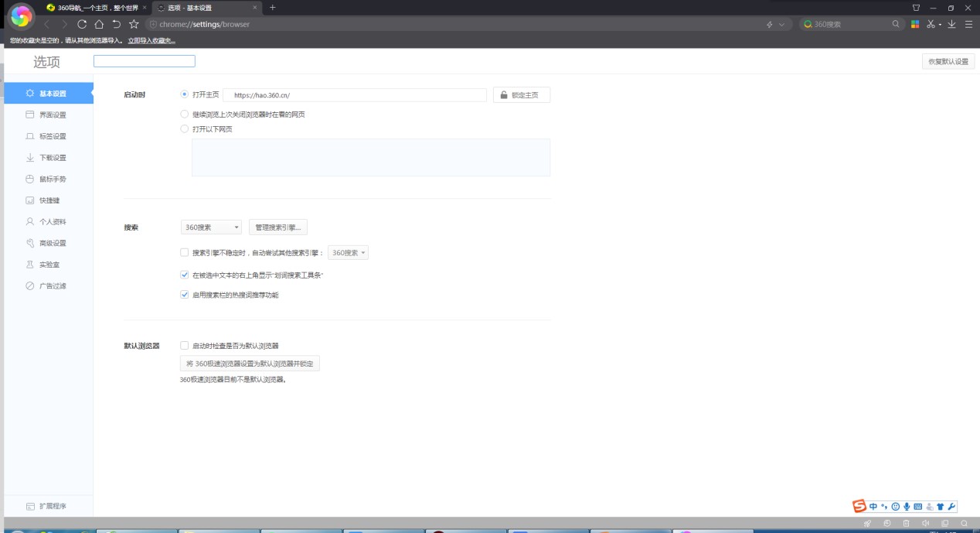Open the 360搜索 default search engine dropdown
The image size is (980, 533).
tap(211, 227)
